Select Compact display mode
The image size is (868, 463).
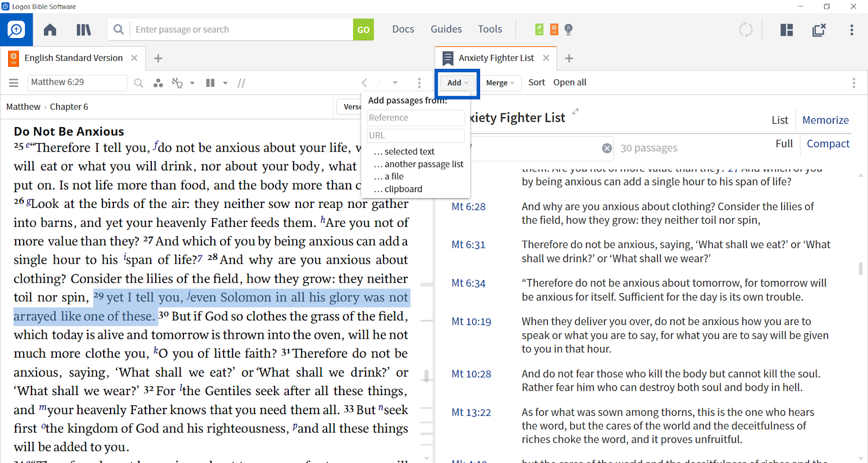(828, 144)
